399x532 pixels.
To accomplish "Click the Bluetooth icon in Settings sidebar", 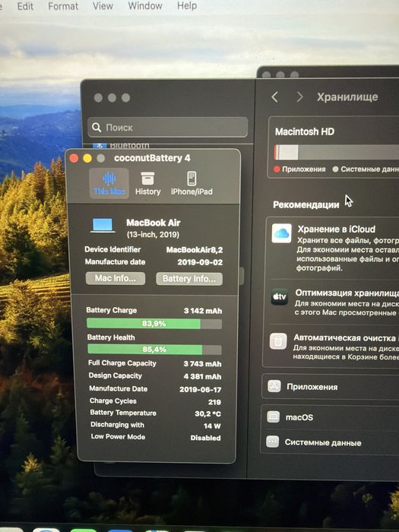I will (x=100, y=146).
